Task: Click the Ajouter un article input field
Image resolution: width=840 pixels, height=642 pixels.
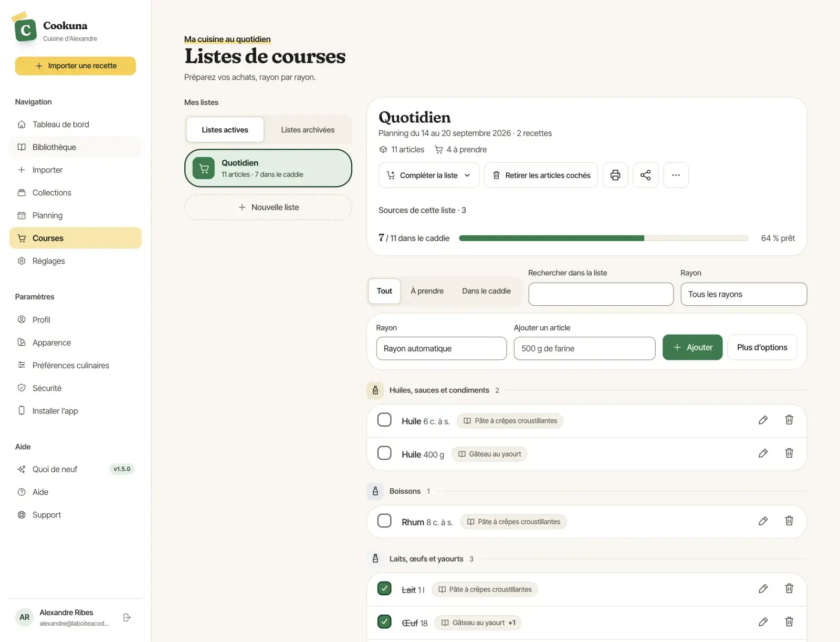Action: 584,348
